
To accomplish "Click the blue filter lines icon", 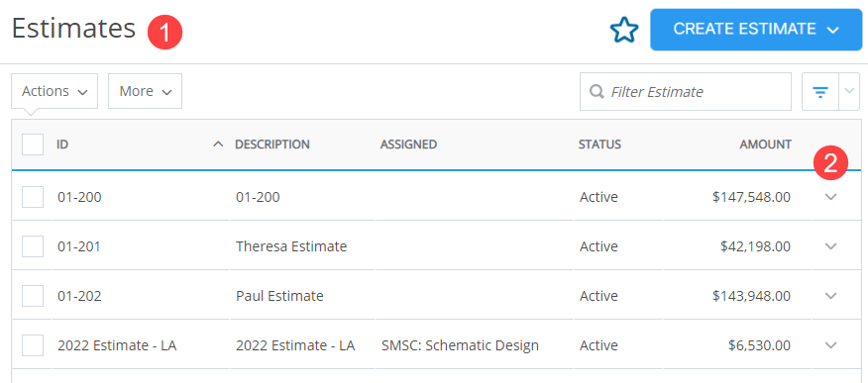I will coord(819,92).
